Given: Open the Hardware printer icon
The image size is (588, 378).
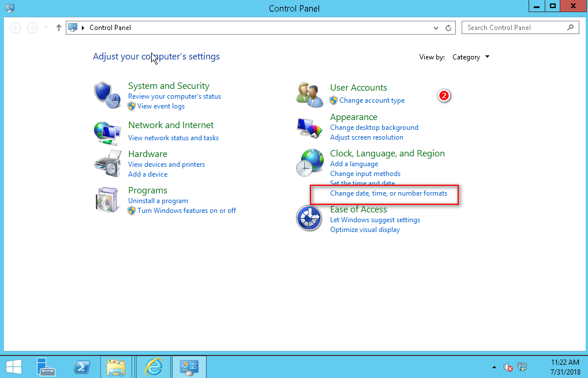Looking at the screenshot, I should point(107,163).
